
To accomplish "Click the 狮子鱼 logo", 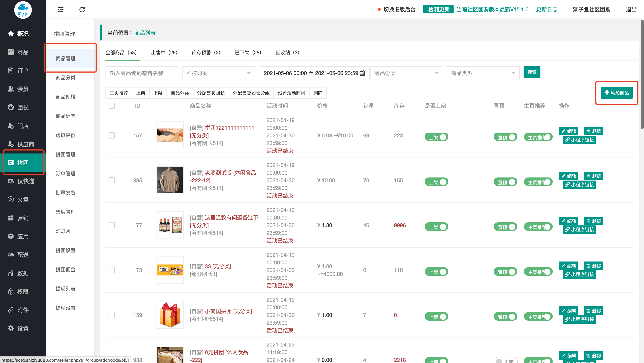I will click(x=23, y=10).
